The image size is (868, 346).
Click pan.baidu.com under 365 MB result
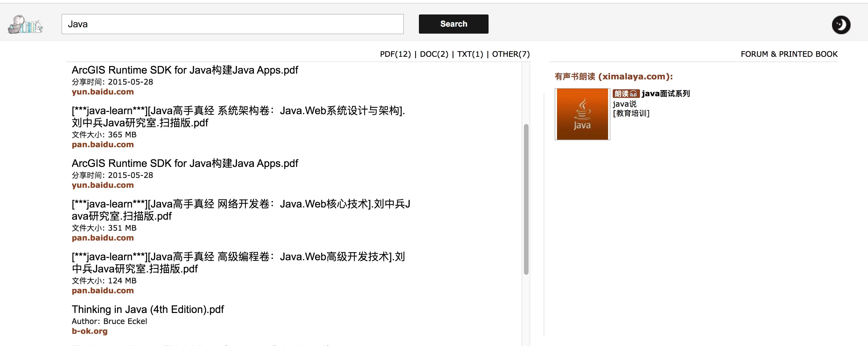pyautogui.click(x=103, y=145)
